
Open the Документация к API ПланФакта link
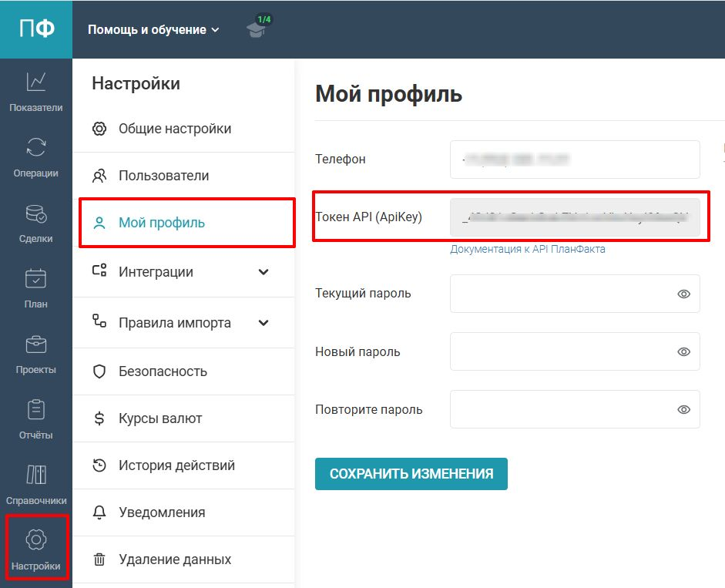[528, 249]
